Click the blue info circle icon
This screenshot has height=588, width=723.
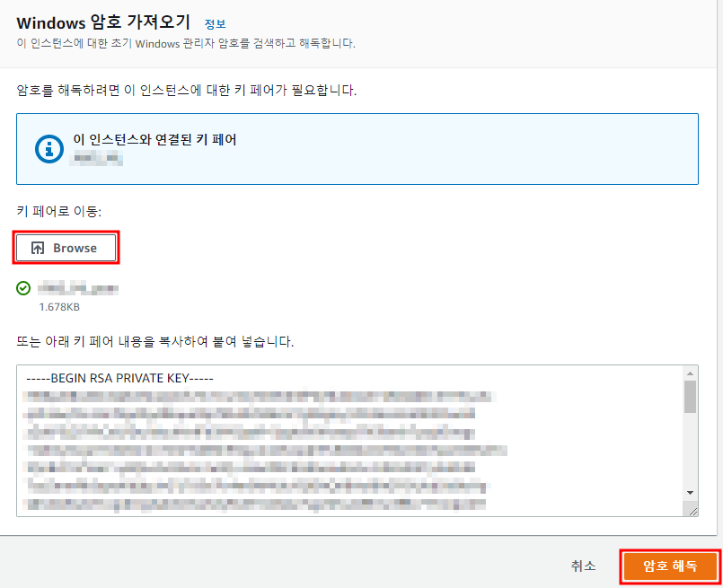[x=49, y=149]
